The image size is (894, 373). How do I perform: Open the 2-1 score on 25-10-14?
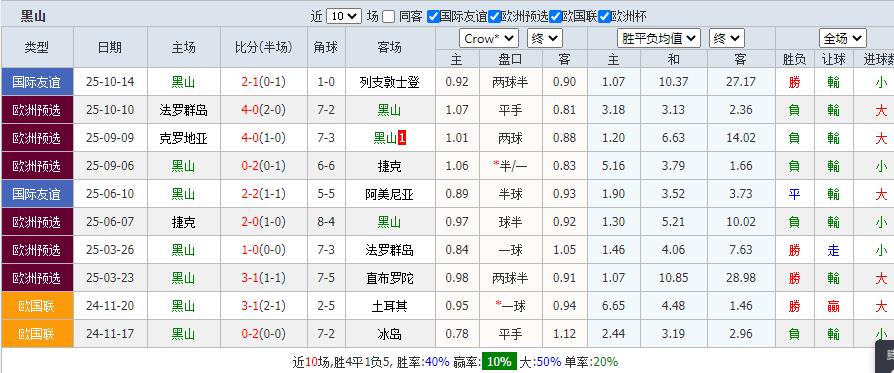250,82
